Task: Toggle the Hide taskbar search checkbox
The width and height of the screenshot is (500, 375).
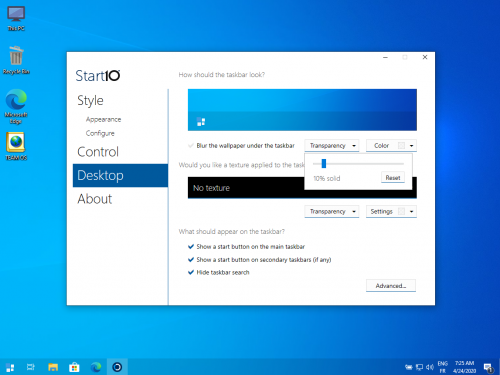Action: coord(219,272)
